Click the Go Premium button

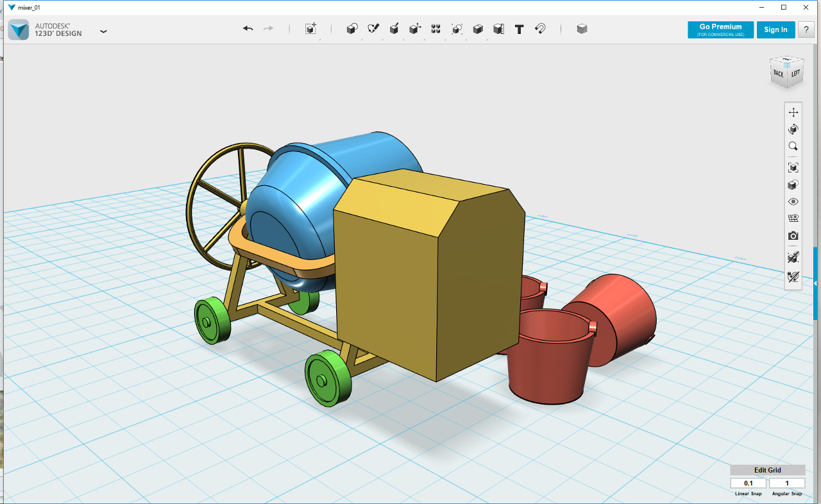point(720,29)
